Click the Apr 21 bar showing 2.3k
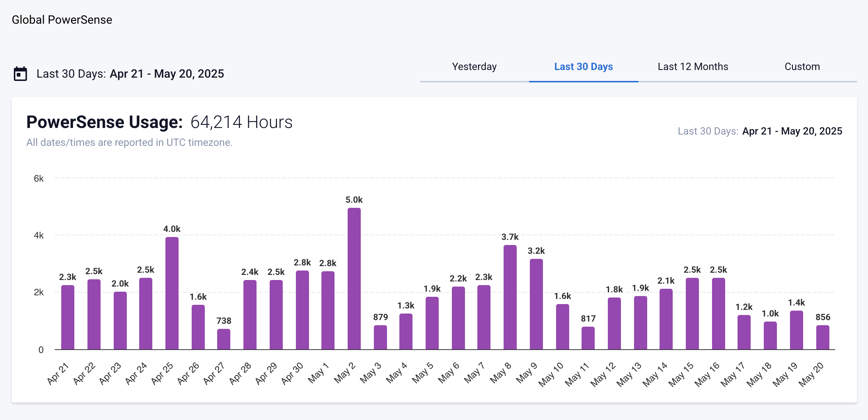Image resolution: width=868 pixels, height=420 pixels. point(67,318)
